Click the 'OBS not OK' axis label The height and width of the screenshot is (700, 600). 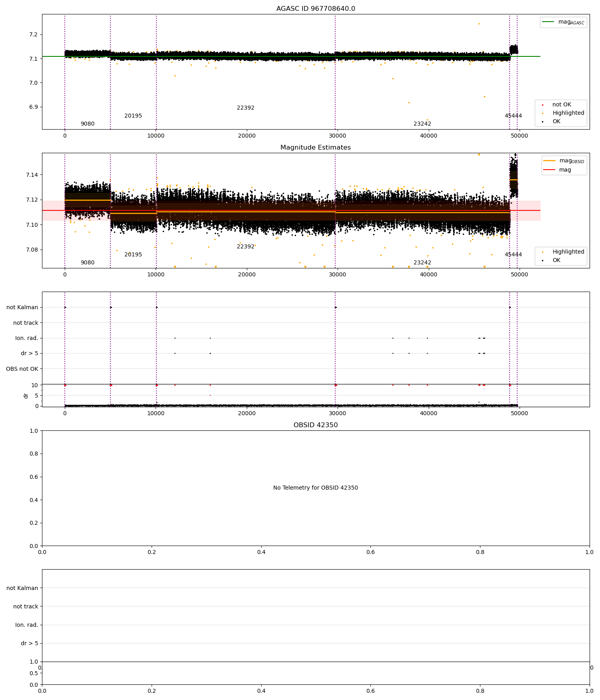point(22,369)
